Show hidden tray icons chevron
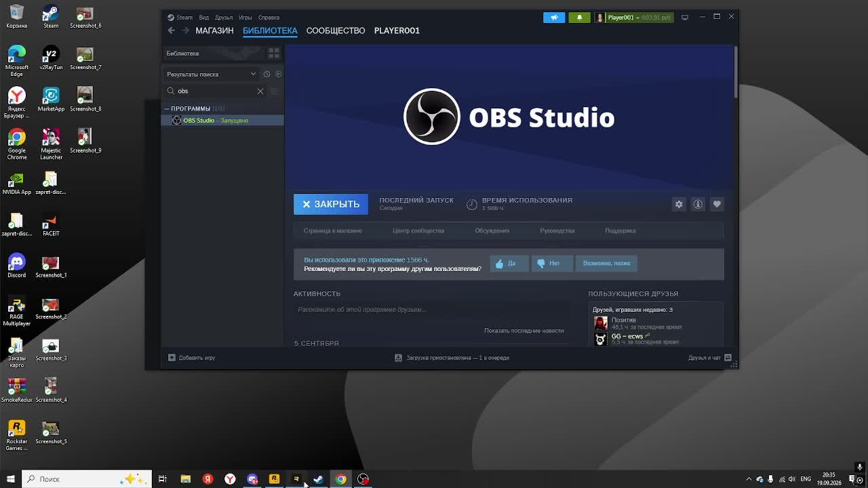Viewport: 868px width, 488px height. click(749, 479)
